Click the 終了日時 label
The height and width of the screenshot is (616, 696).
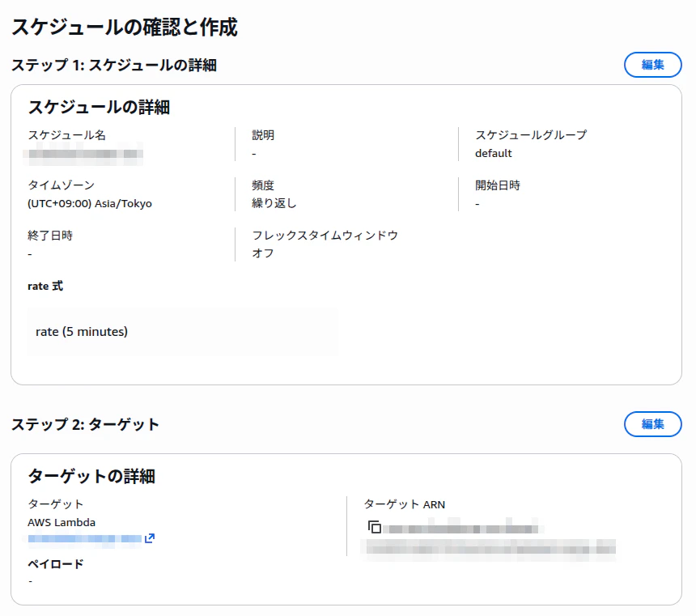tap(50, 236)
